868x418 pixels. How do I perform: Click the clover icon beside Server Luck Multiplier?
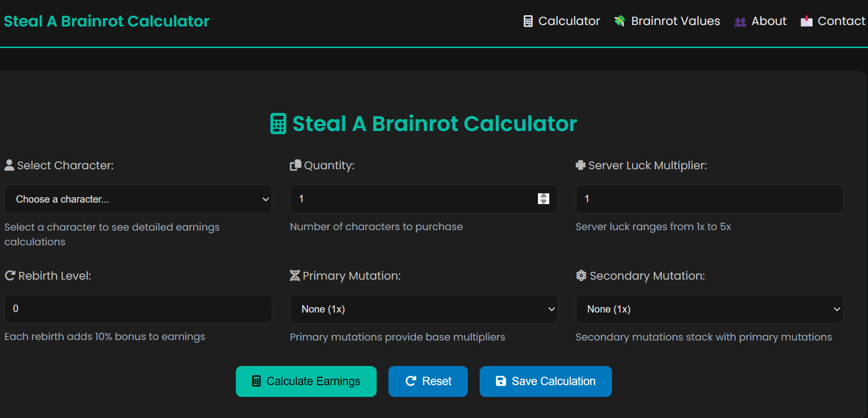click(581, 165)
